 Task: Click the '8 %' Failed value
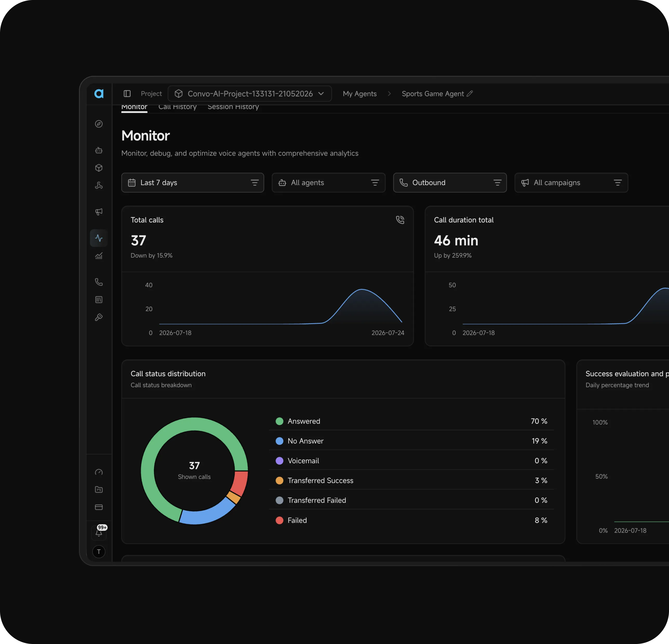541,520
